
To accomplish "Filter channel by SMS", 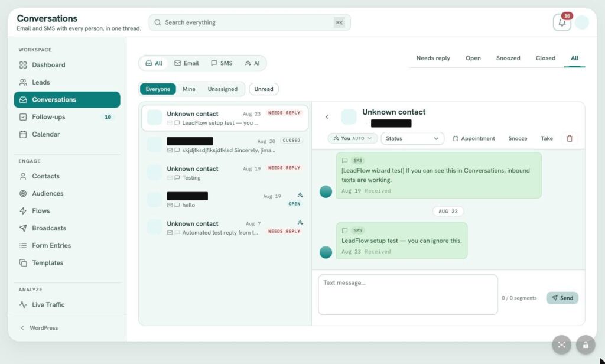I will [x=222, y=63].
